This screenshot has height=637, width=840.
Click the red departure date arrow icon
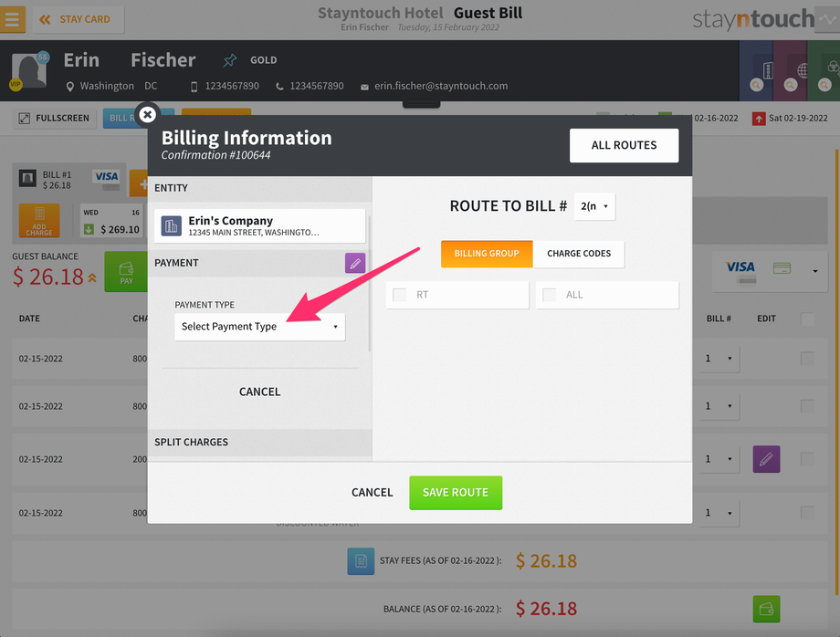tap(759, 119)
